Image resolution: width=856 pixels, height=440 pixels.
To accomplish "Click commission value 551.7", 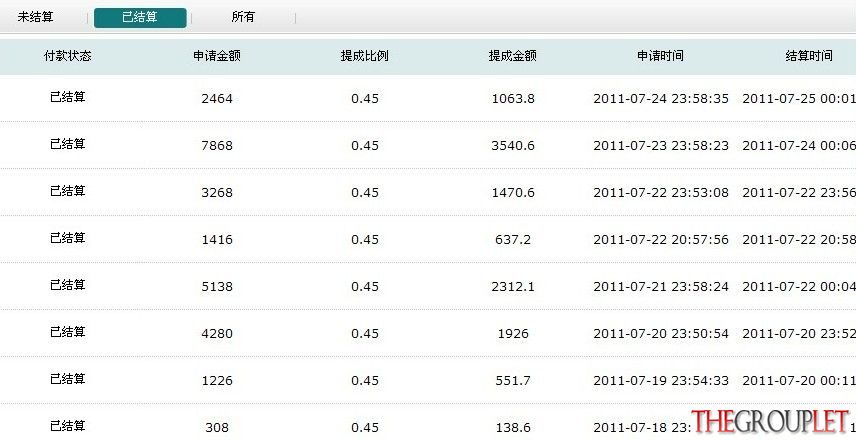I will point(513,380).
